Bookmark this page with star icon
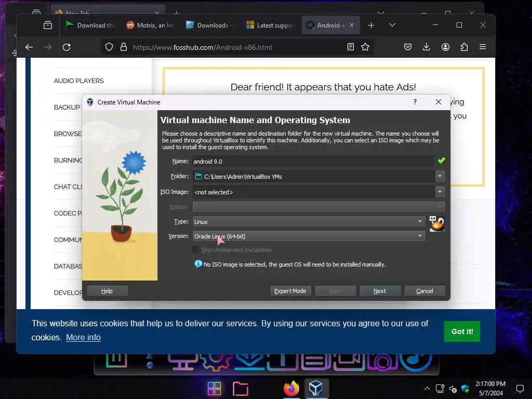This screenshot has width=532, height=399. point(365,47)
